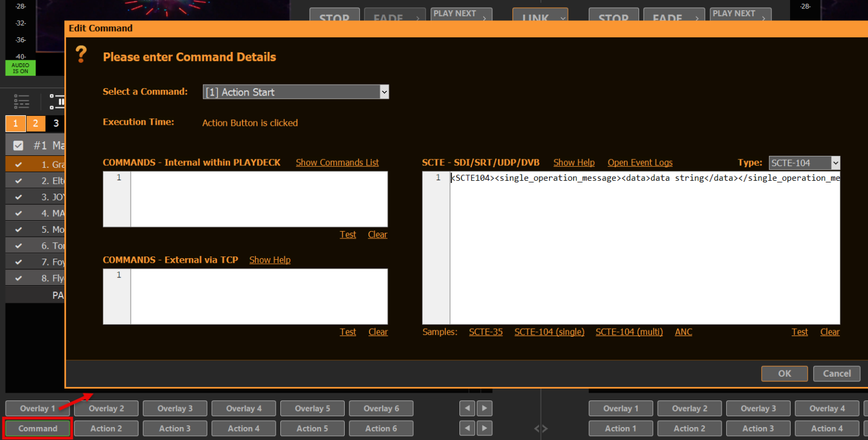Open the SCTE-35 sample link
Screen dimensions: 868x440
(x=485, y=332)
